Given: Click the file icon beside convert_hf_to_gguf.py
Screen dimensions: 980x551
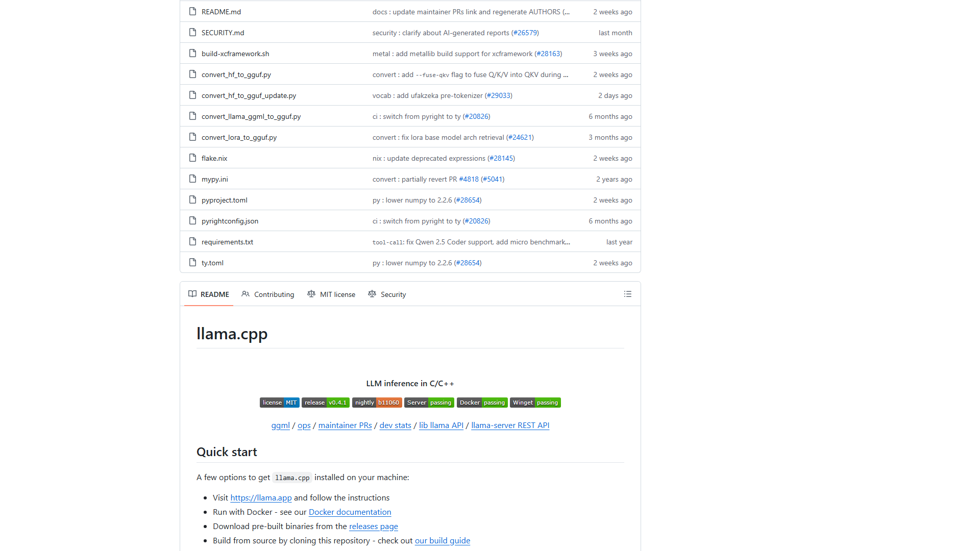Looking at the screenshot, I should tap(192, 74).
